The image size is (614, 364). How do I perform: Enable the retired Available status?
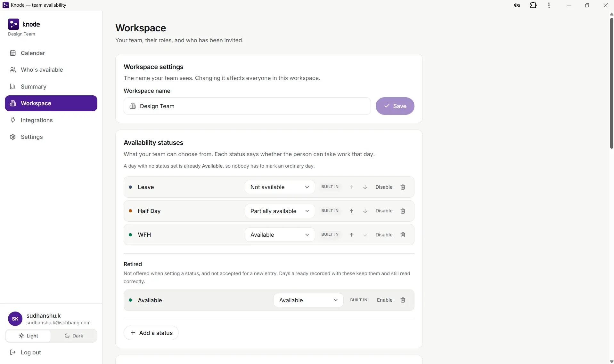click(384, 300)
